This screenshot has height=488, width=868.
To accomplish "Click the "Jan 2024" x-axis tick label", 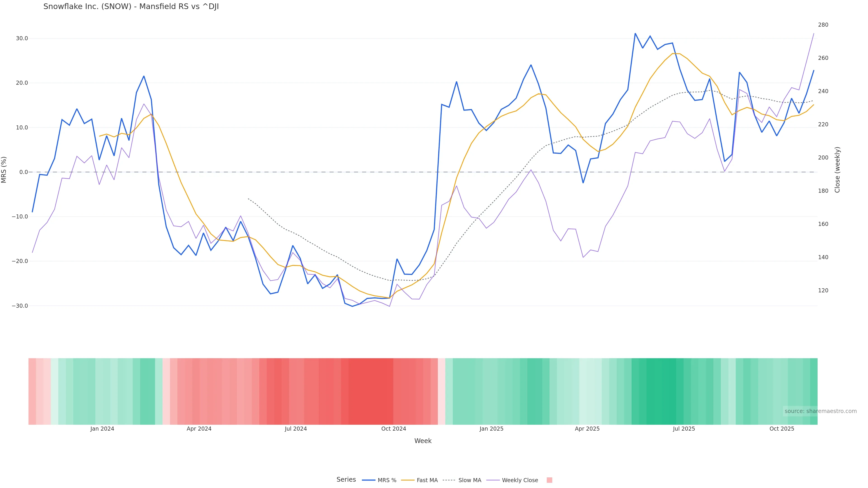I will 102,429.
